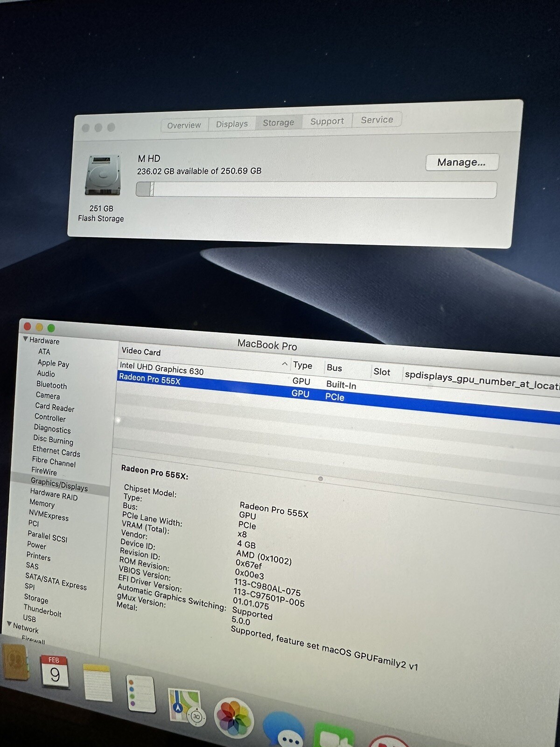Click the Bus column header

pyautogui.click(x=335, y=367)
